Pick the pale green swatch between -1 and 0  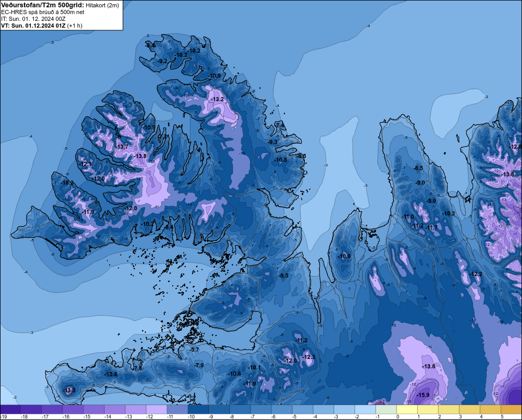386,410
